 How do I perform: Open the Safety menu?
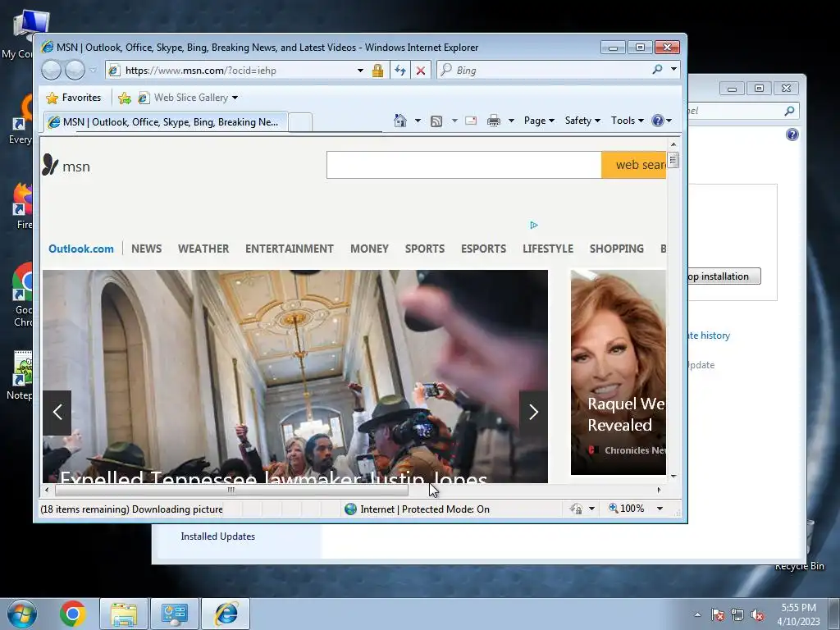(x=582, y=121)
